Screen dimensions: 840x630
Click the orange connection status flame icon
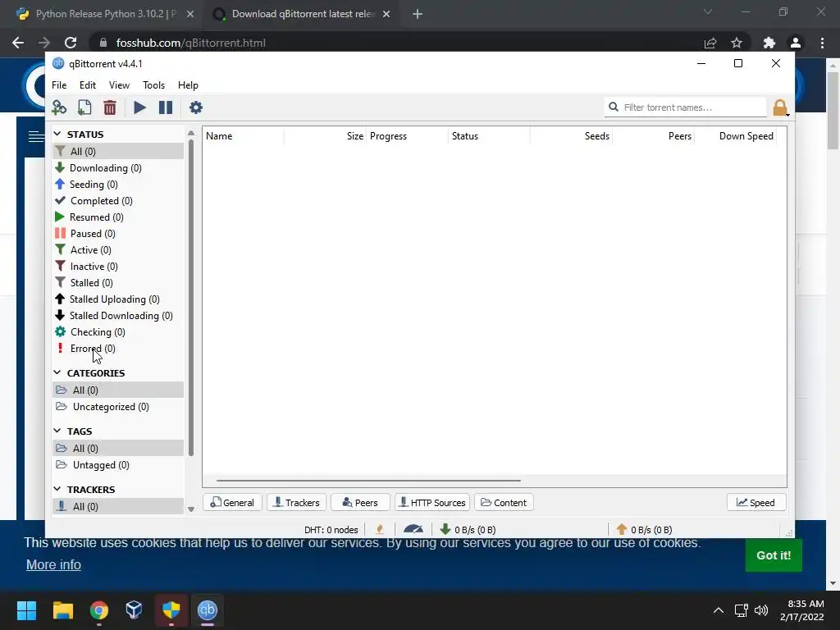(380, 530)
